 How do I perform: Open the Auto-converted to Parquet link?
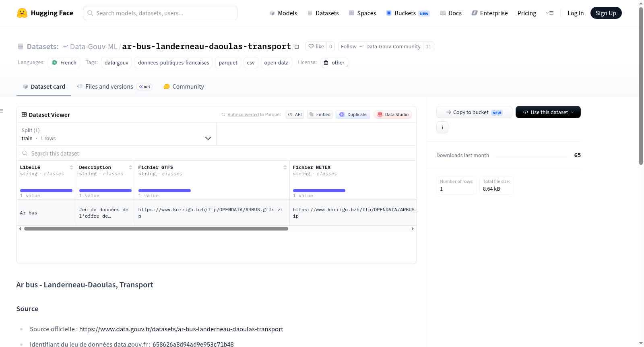[251, 114]
